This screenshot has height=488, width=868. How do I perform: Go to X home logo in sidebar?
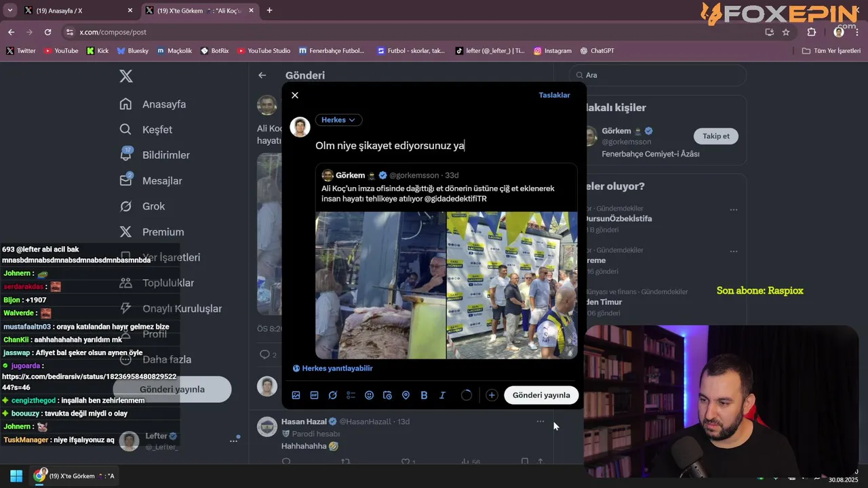click(x=126, y=76)
